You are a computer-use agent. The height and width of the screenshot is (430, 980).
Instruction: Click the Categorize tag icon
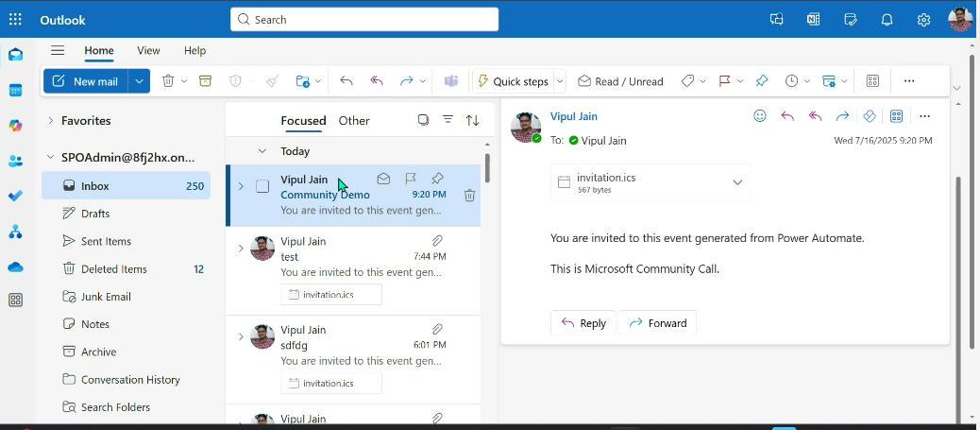(687, 81)
